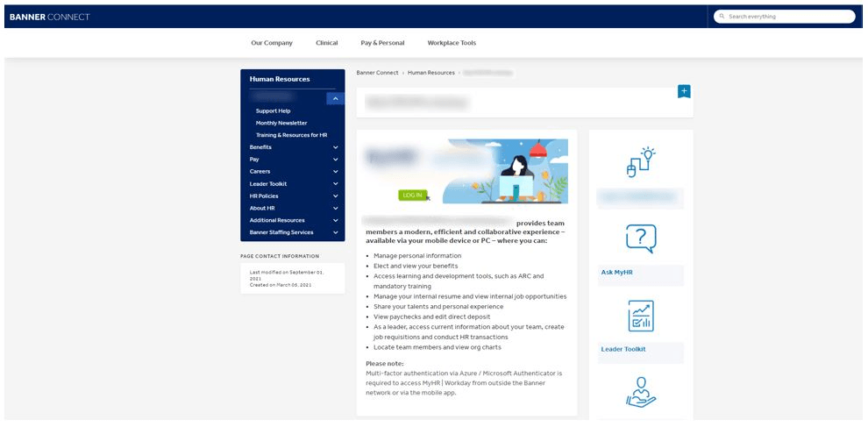Open Banner Staffing Services sidebar item
This screenshot has width=868, height=427.
281,232
